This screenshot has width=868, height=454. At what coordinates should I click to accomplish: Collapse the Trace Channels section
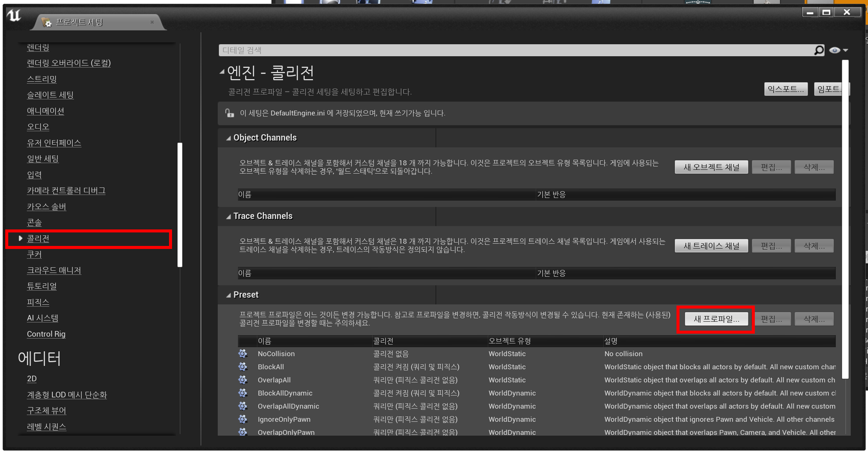point(228,216)
